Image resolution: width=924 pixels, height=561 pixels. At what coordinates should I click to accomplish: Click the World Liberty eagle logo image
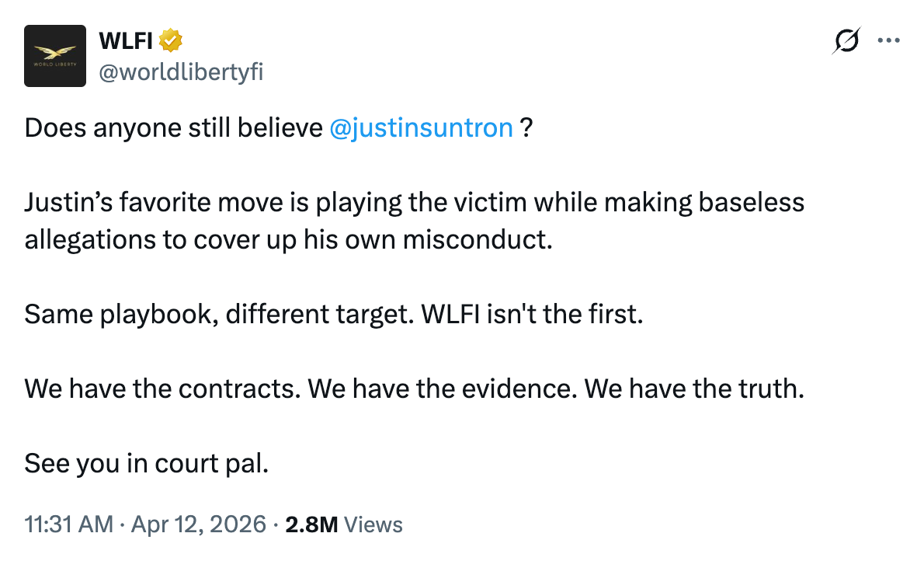55,55
